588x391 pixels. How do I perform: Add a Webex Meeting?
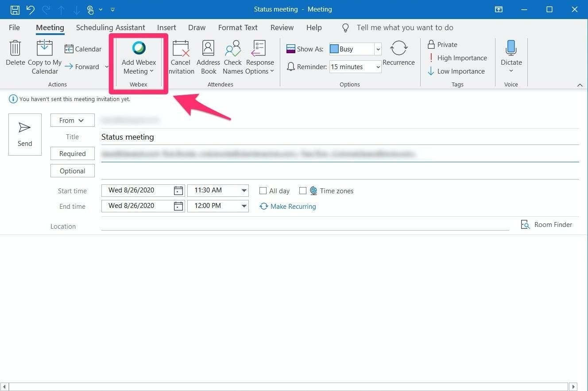(139, 58)
